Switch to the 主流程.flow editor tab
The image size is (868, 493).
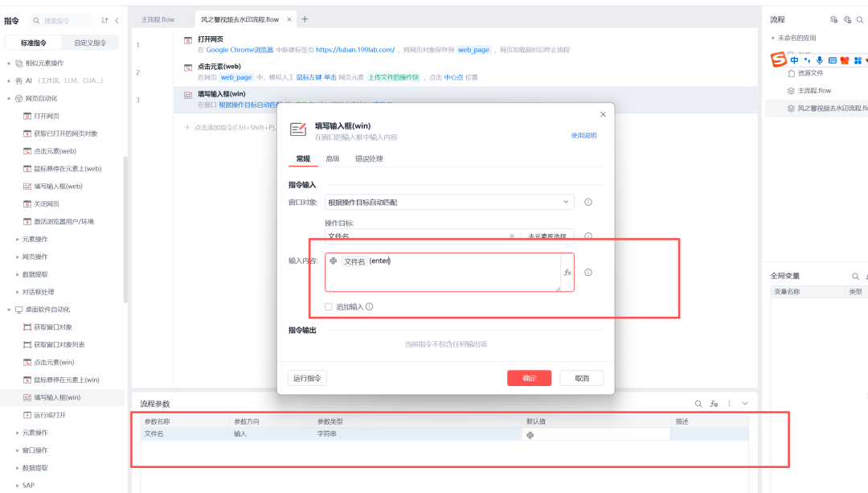point(158,19)
